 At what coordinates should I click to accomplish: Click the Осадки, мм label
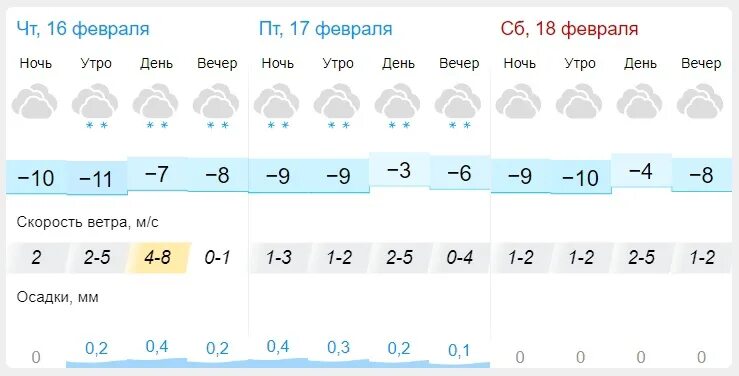(x=57, y=297)
